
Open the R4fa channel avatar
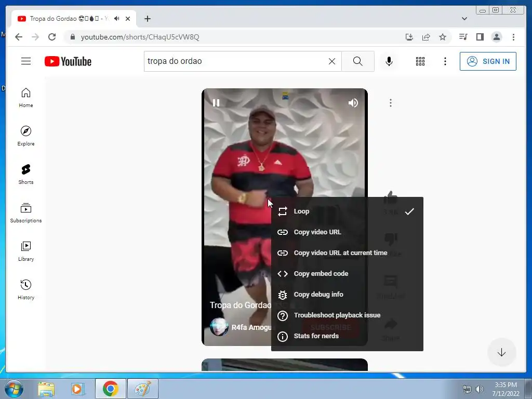tap(219, 327)
